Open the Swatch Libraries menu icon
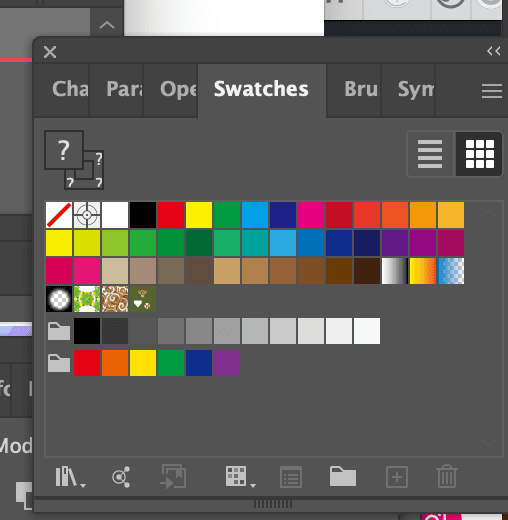The image size is (508, 520). click(70, 477)
